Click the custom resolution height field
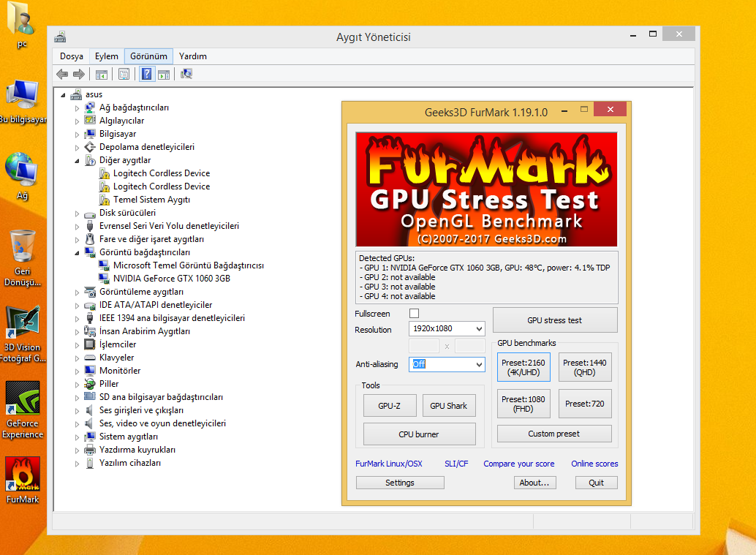The width and height of the screenshot is (756, 555). click(x=469, y=346)
